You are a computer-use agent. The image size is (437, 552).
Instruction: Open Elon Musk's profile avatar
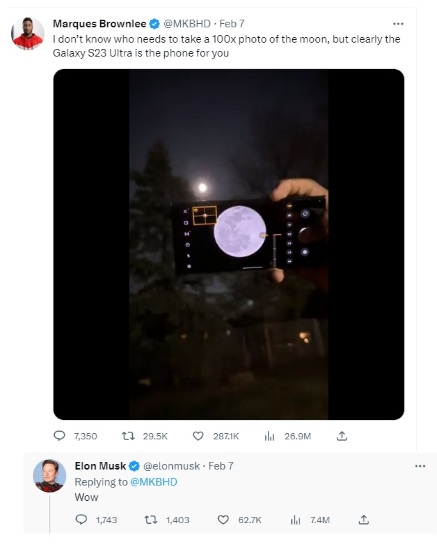(x=49, y=476)
